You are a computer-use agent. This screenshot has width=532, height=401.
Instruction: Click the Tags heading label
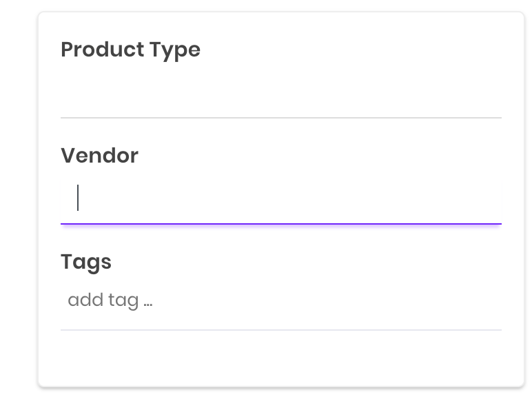tap(86, 262)
